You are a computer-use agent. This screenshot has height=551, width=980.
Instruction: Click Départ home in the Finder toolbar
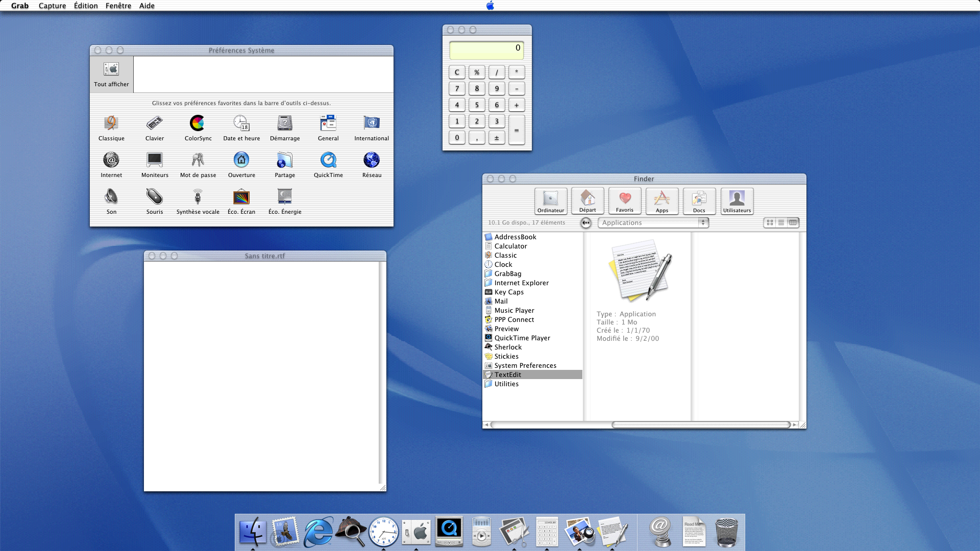[587, 201]
